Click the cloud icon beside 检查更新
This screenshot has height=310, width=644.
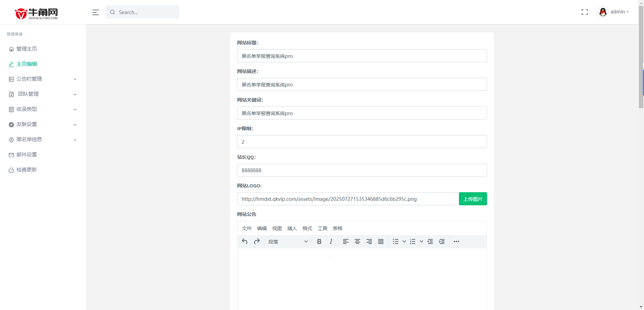tap(11, 170)
